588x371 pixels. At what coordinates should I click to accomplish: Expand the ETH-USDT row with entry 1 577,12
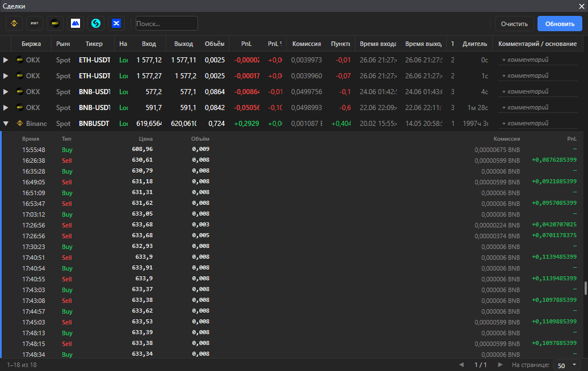(6, 60)
